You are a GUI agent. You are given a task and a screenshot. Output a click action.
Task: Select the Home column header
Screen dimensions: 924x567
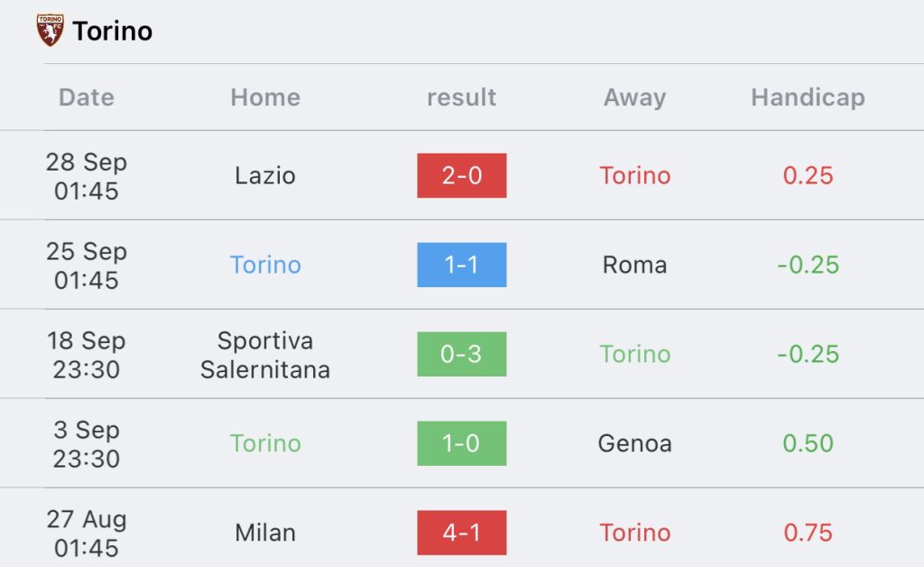(x=265, y=98)
